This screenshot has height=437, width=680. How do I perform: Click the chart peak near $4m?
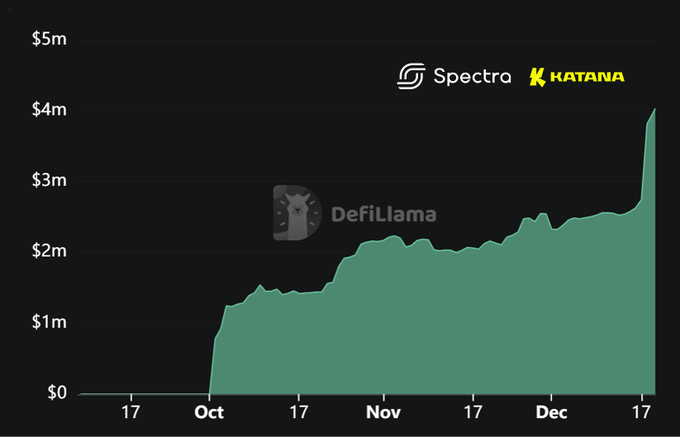(654, 109)
